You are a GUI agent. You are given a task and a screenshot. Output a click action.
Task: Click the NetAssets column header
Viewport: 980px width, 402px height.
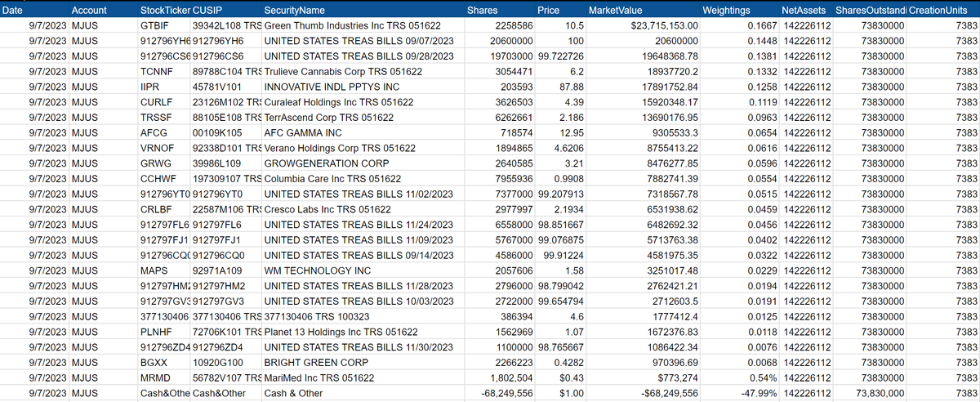805,11
